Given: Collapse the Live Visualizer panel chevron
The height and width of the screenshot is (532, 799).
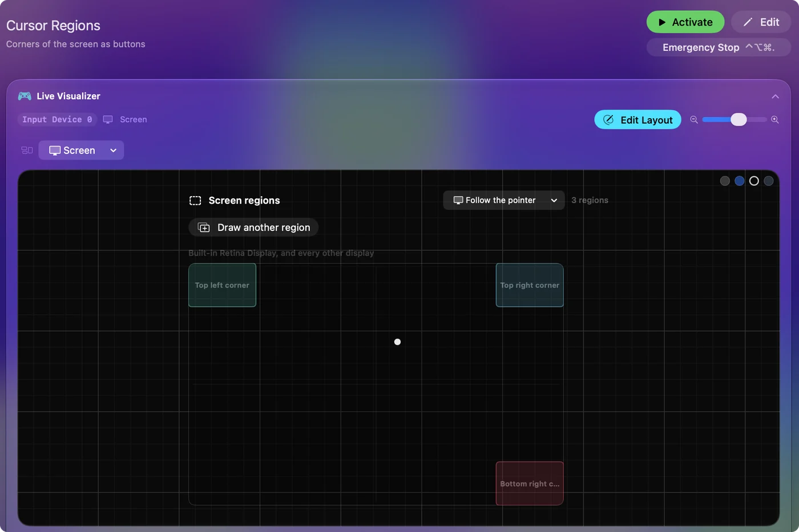Looking at the screenshot, I should 775,96.
